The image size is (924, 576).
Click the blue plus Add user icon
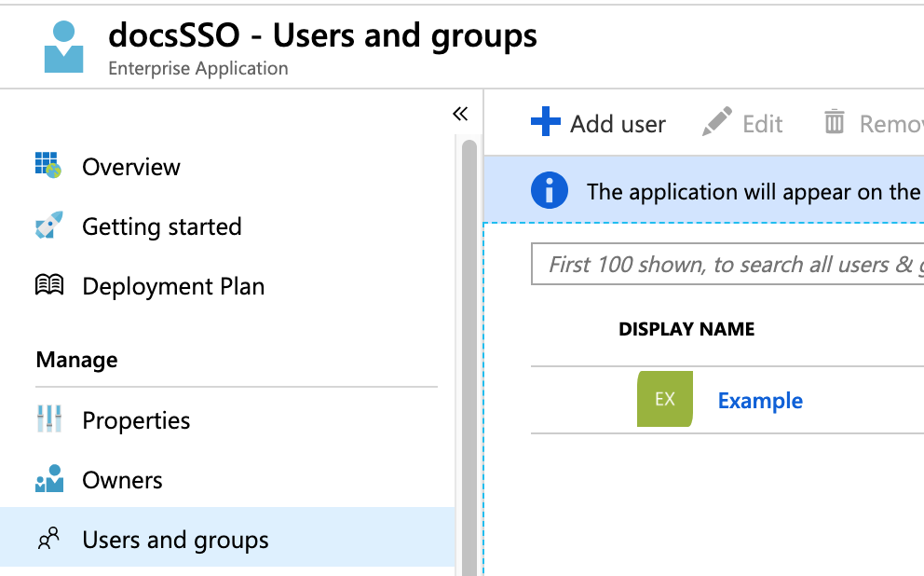tap(546, 121)
